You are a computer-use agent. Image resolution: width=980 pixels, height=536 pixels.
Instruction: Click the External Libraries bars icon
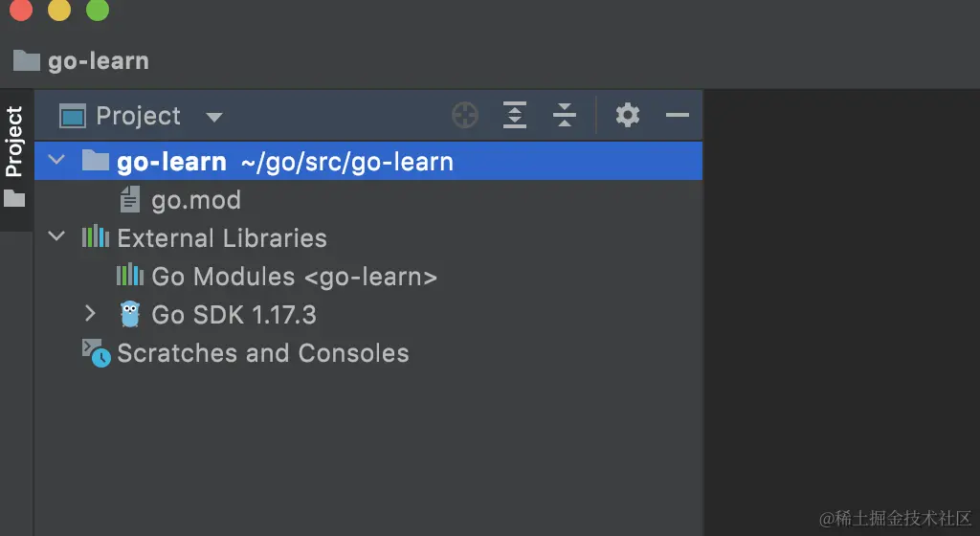96,238
